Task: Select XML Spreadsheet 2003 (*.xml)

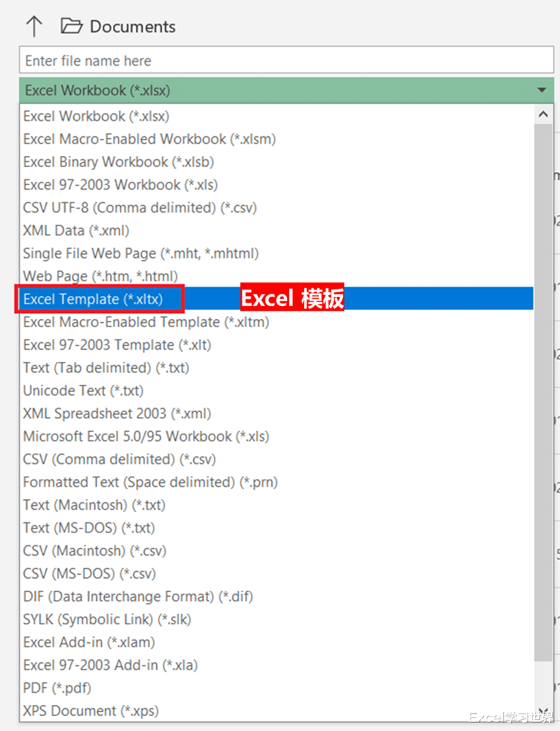Action: tap(277, 413)
